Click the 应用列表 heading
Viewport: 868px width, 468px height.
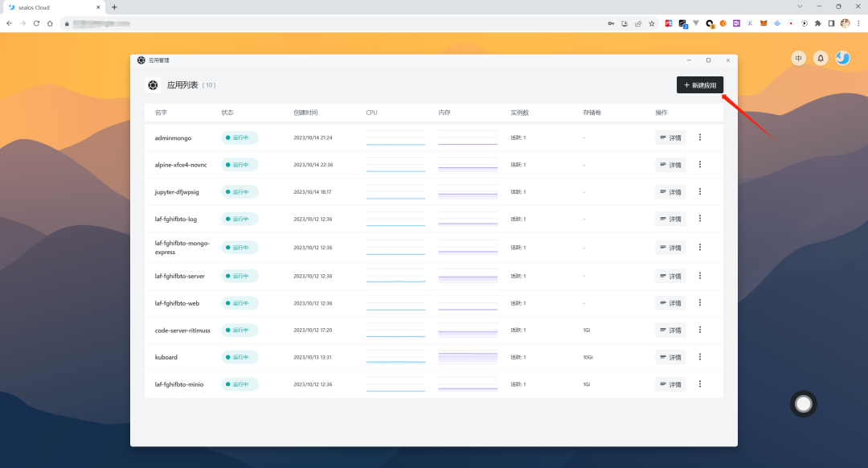pos(182,84)
